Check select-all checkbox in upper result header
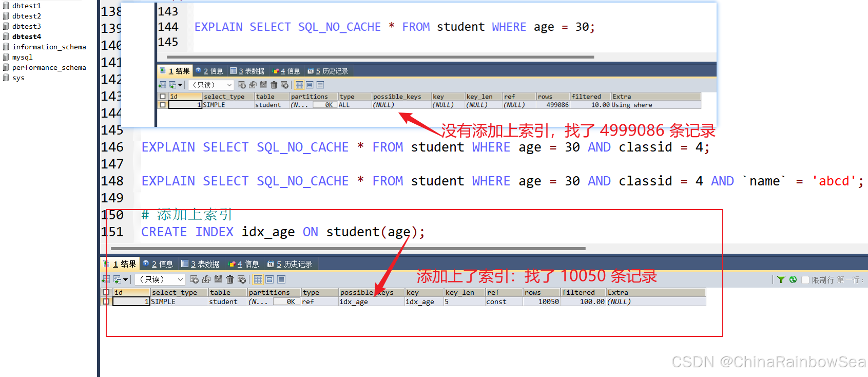868x377 pixels. click(x=163, y=97)
